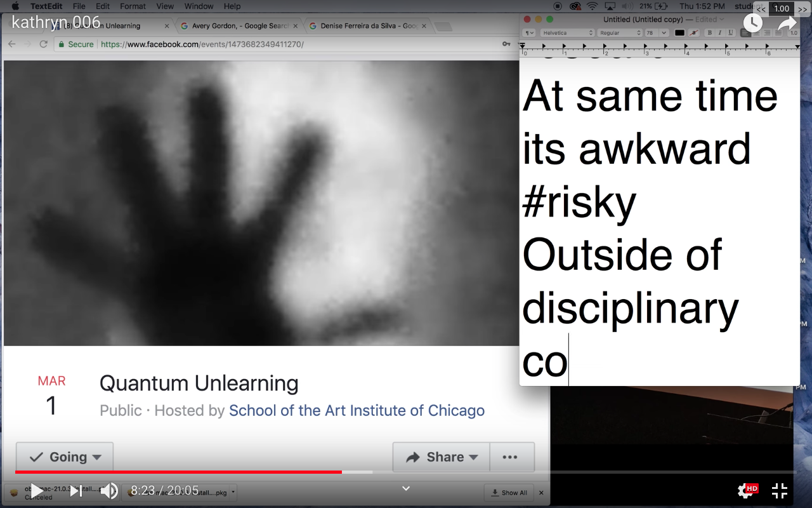Play the video
The height and width of the screenshot is (508, 812).
pos(37,491)
